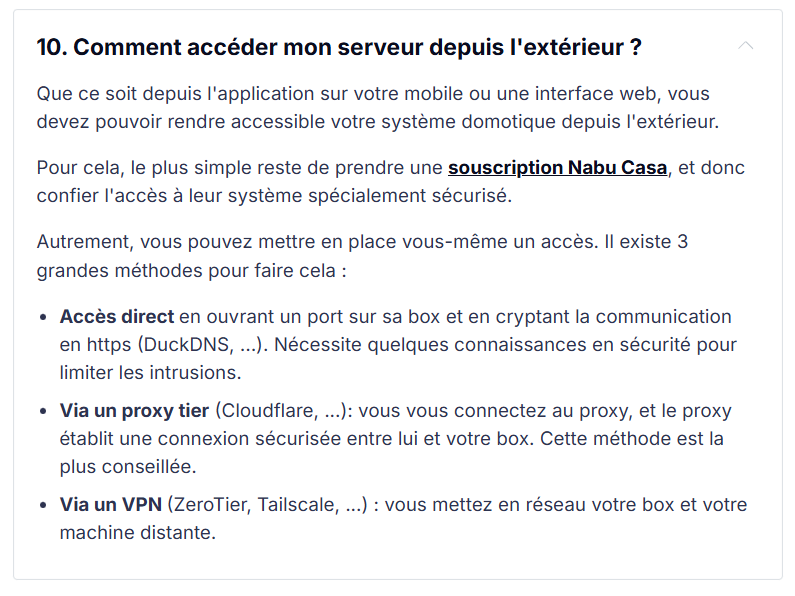Click the bold "Via un proxy tier" text
Viewport: 795px width, 596px height.
(134, 411)
